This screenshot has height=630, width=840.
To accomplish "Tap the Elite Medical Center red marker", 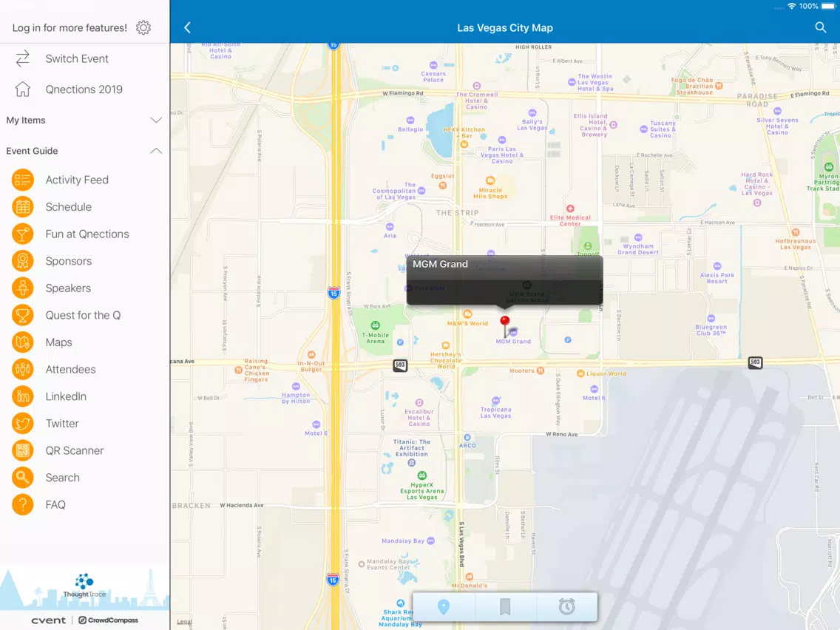I will coord(570,209).
